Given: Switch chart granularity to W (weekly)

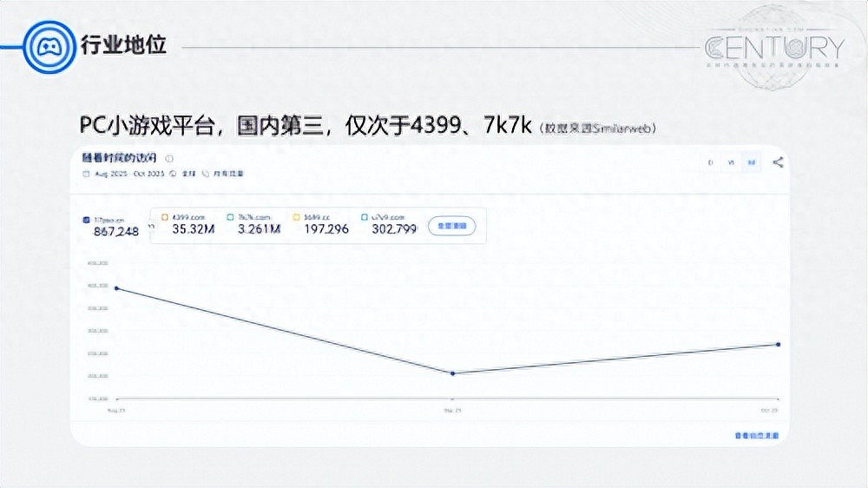Looking at the screenshot, I should pyautogui.click(x=731, y=162).
